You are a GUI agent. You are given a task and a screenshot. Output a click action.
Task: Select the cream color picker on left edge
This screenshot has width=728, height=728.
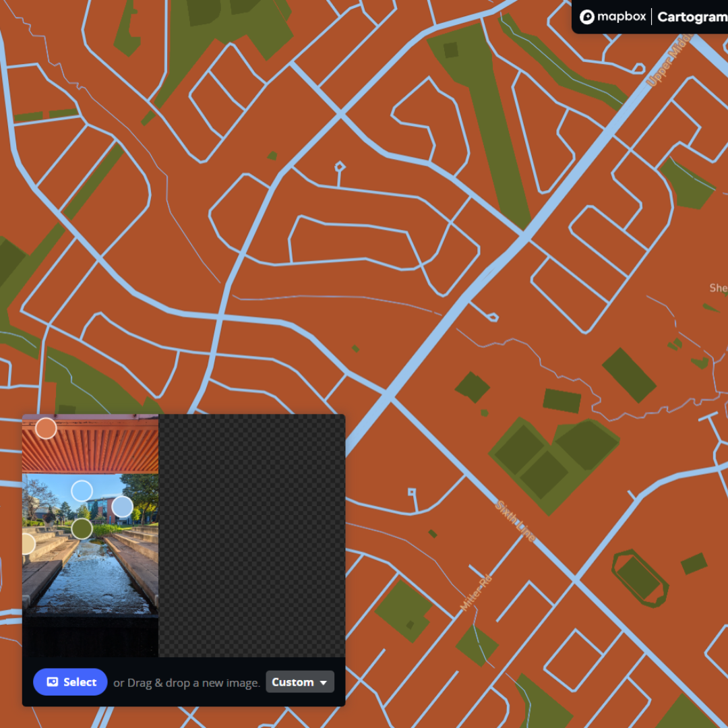point(27,544)
